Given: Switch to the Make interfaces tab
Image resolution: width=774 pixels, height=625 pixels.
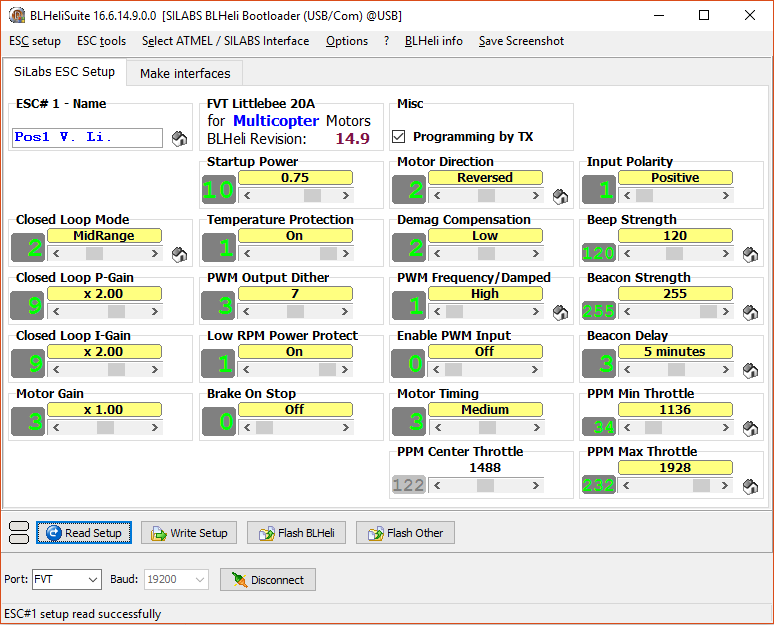Looking at the screenshot, I should (185, 73).
